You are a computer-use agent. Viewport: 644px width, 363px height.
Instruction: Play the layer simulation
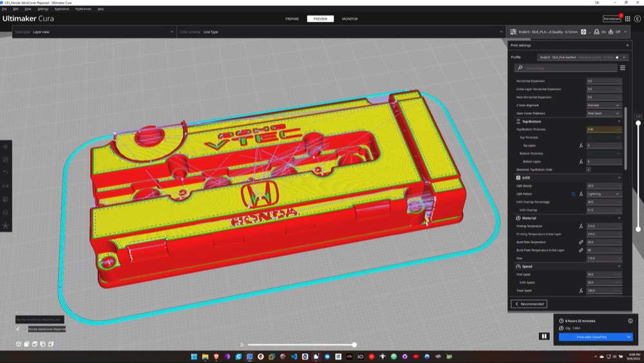(x=242, y=344)
